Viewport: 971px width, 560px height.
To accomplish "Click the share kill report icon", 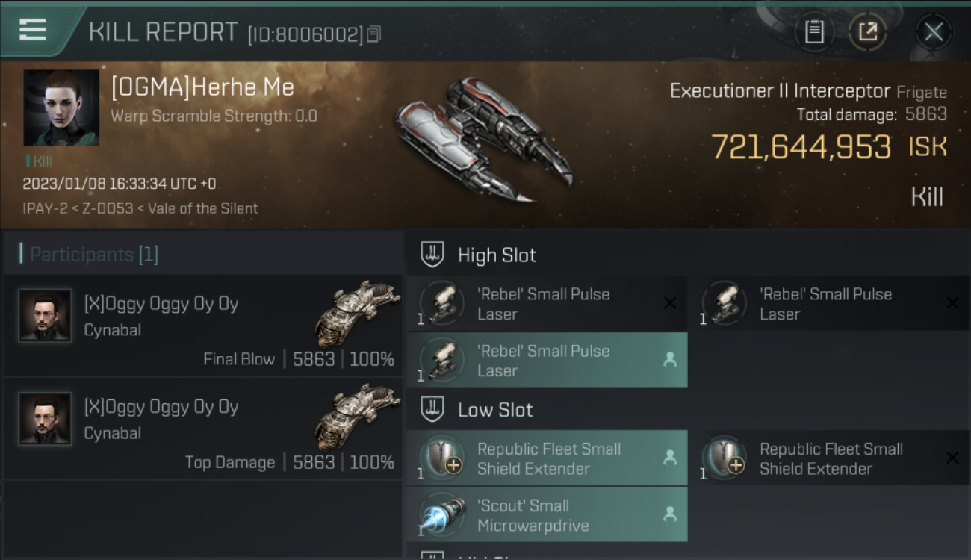I will pyautogui.click(x=867, y=32).
